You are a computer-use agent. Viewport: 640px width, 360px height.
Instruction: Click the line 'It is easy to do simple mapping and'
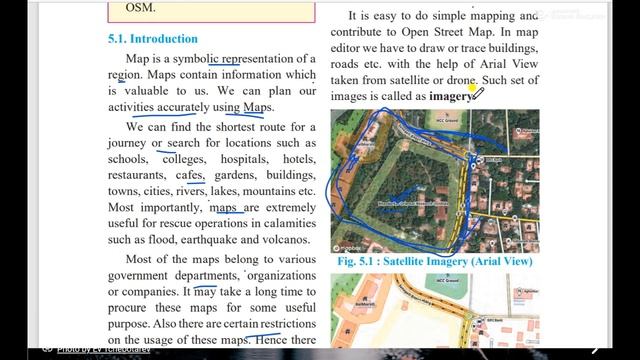click(443, 16)
